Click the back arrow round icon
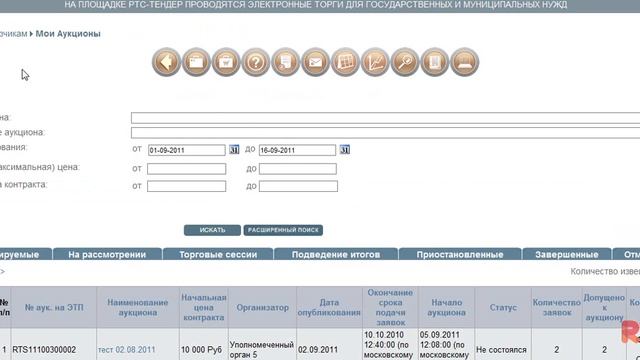This screenshot has height=360, width=640. coord(166,62)
